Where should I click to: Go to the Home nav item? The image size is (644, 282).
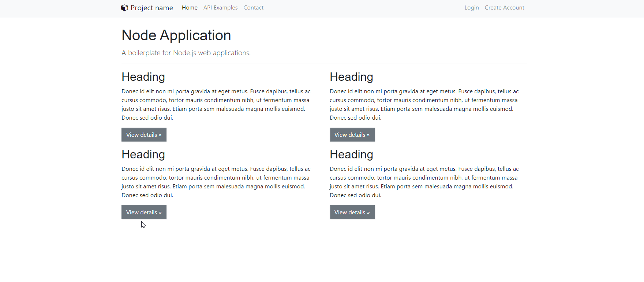tap(190, 8)
